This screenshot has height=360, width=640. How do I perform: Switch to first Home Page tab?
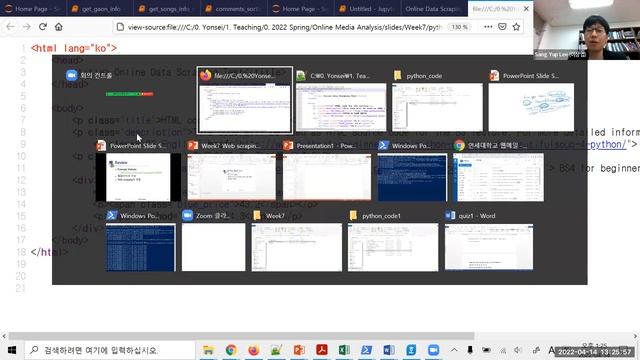[x=33, y=9]
